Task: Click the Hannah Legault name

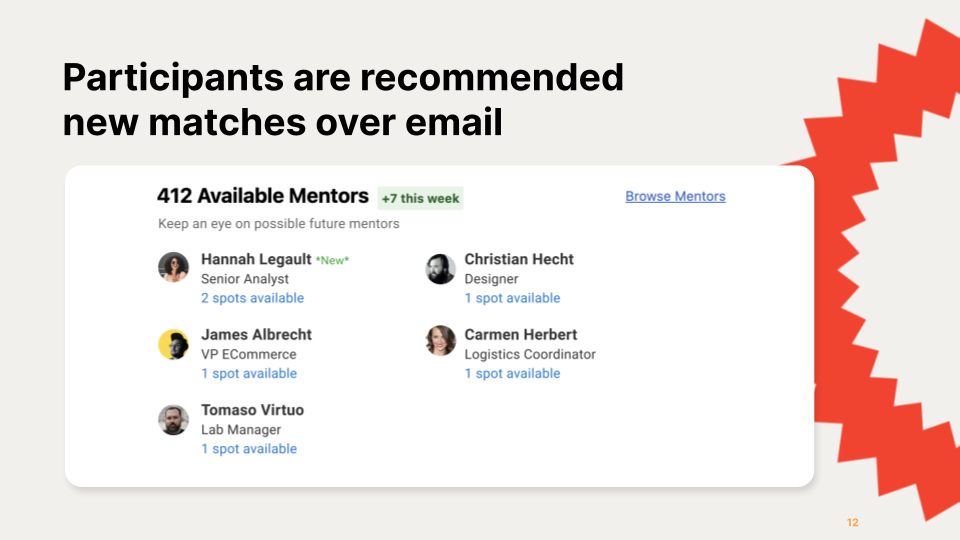Action: point(256,259)
